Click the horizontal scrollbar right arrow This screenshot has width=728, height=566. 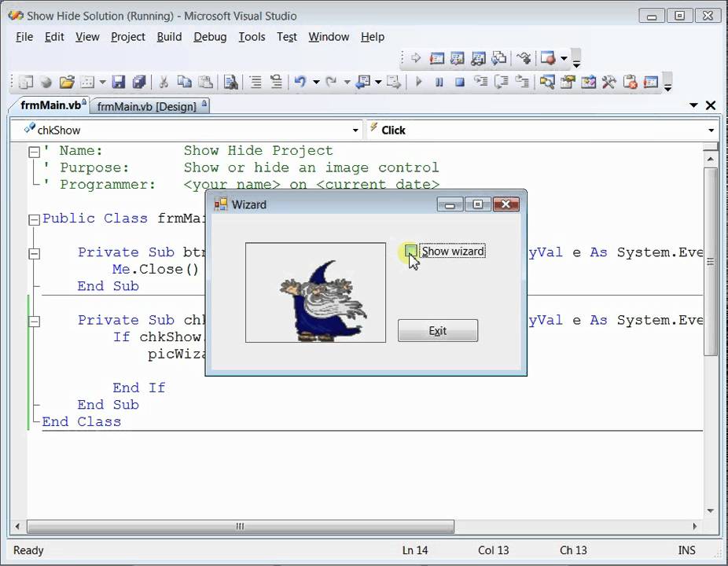[x=694, y=527]
